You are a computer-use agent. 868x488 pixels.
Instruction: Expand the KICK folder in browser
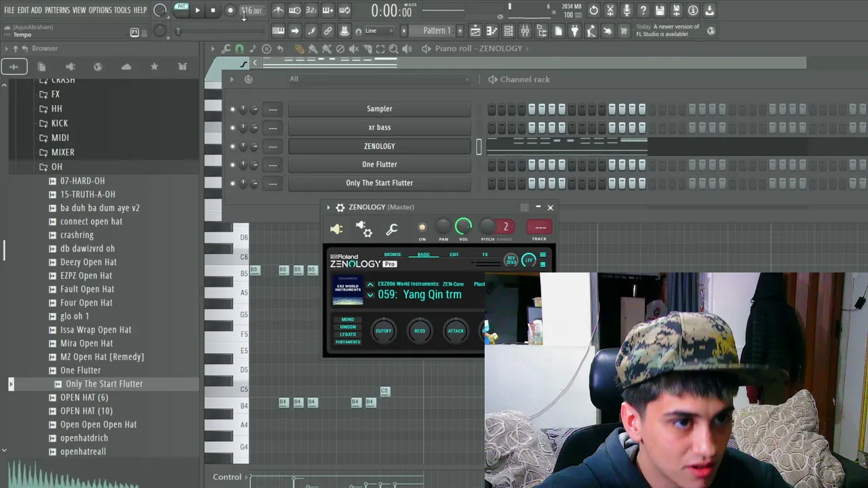point(60,123)
